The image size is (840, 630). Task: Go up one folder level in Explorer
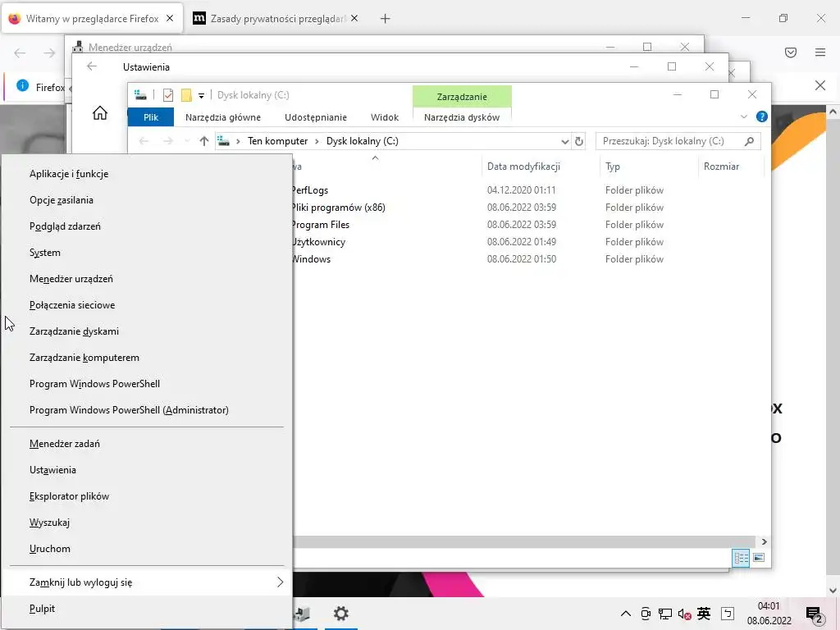tap(203, 141)
